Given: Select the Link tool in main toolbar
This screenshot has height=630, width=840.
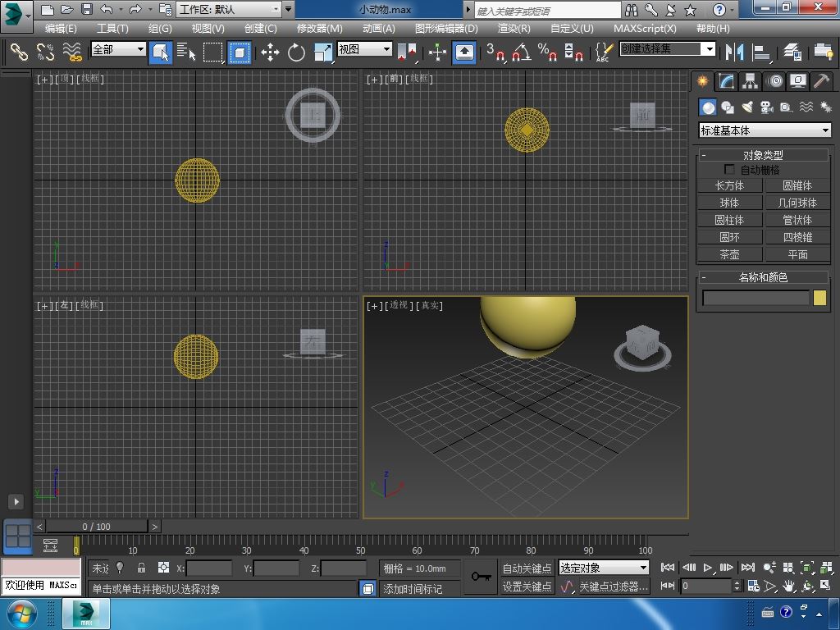Looking at the screenshot, I should (x=19, y=52).
